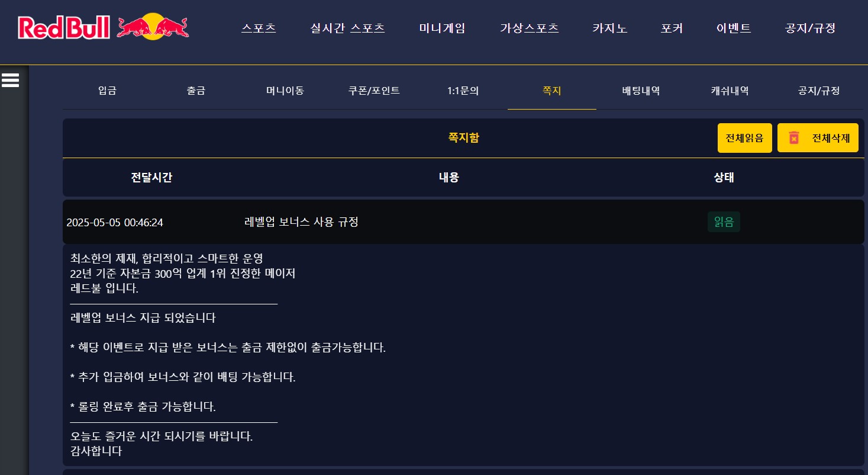The image size is (868, 475).
Task: Switch to the 출금 tab
Action: (196, 91)
